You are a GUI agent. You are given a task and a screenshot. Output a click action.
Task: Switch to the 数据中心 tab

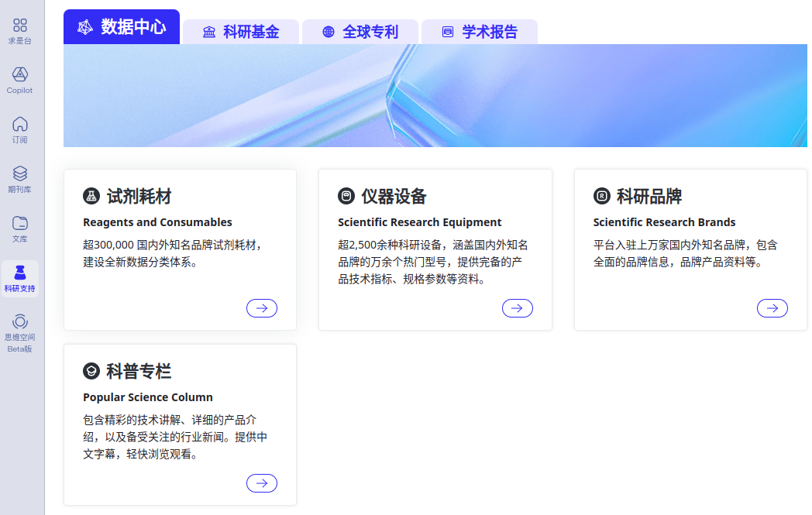[x=122, y=28]
